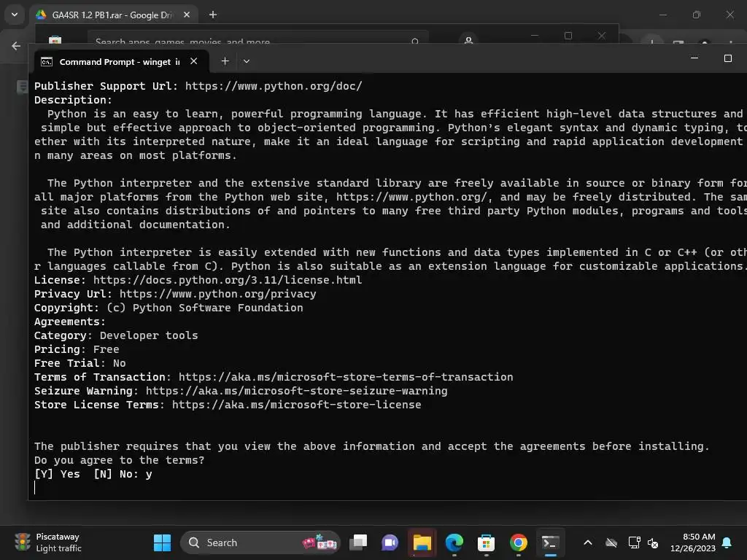Click microsoft-store-license URL
The height and width of the screenshot is (560, 747).
296,405
